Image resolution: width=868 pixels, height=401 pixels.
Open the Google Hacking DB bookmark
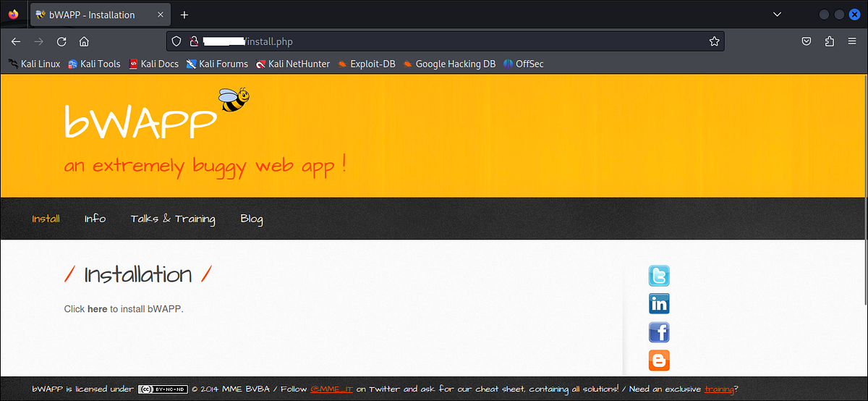tap(449, 64)
